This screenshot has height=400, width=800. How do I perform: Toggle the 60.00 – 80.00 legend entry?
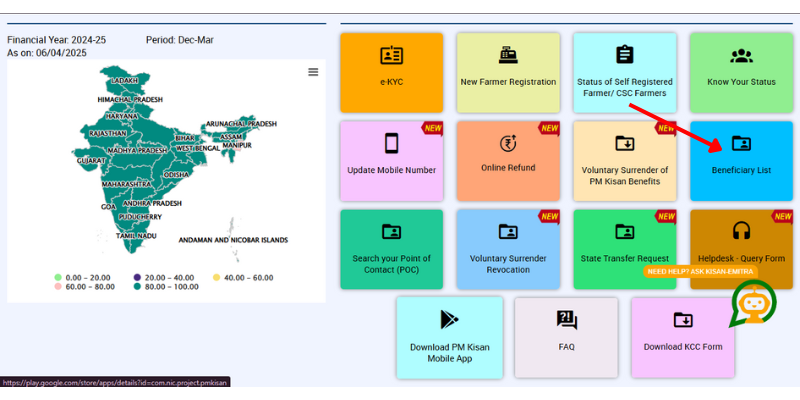pos(84,287)
